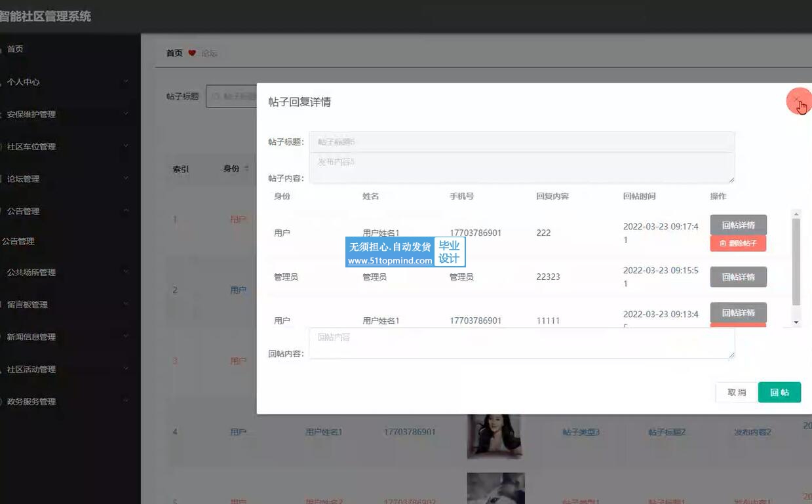Screen dimensions: 812x504
Task: Click 回帖详情 for reply 11111
Action: click(738, 313)
